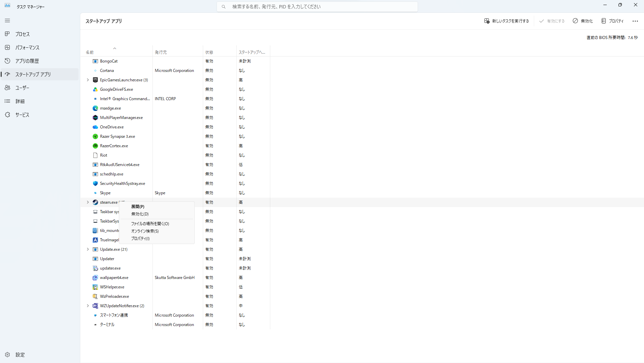Screen dimensions: 644x363
Task: Expand the EpicGamesLauncher.exe (3) group
Action: click(88, 80)
